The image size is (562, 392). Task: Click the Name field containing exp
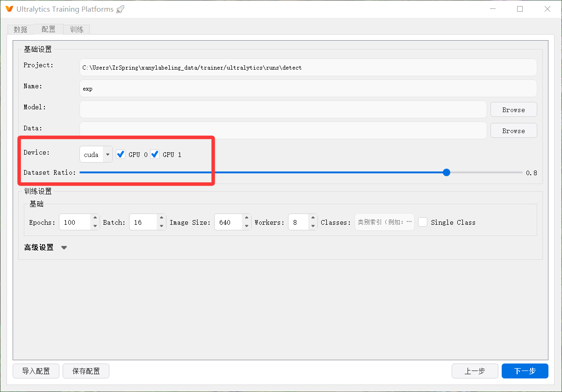[x=308, y=88]
